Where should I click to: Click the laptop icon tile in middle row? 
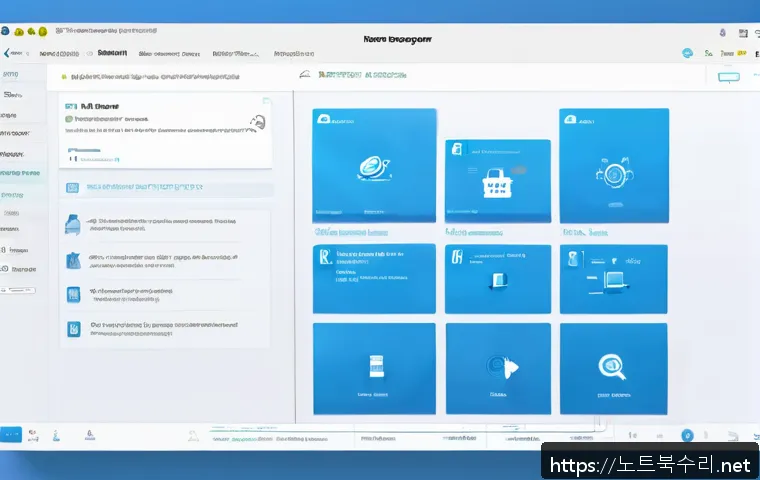pyautogui.click(x=611, y=278)
